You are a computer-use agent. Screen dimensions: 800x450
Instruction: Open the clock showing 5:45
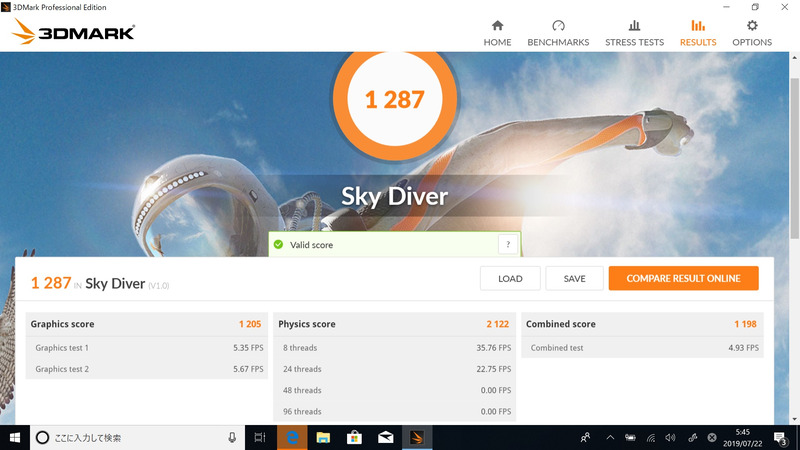pyautogui.click(x=742, y=438)
